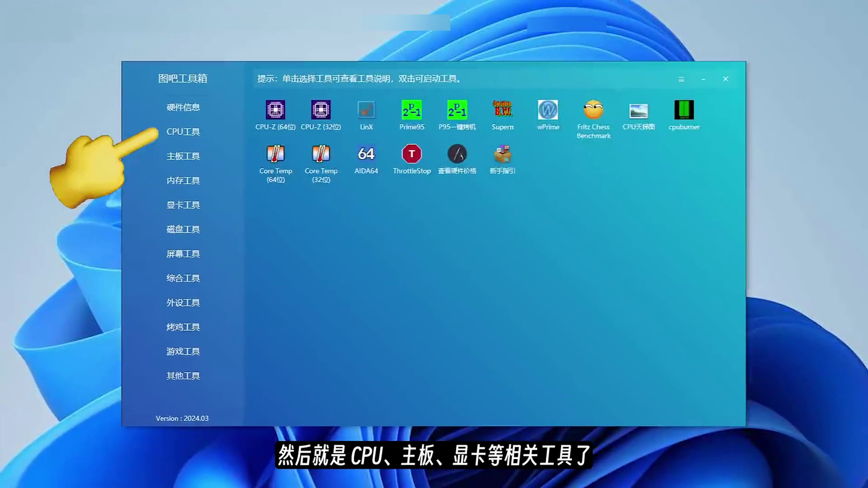The width and height of the screenshot is (868, 488).
Task: Choose the 烤鸡工具 sidebar entry
Action: 183,327
